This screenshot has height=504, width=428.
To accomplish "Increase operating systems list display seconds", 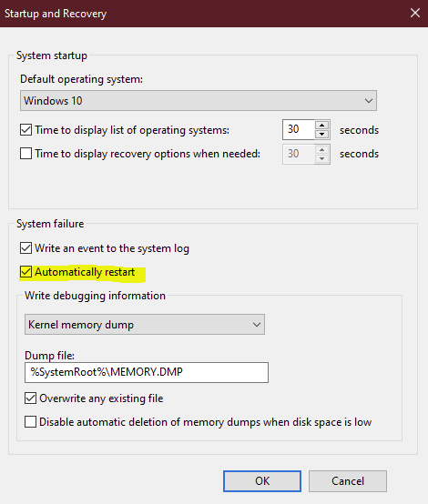I will (321, 125).
